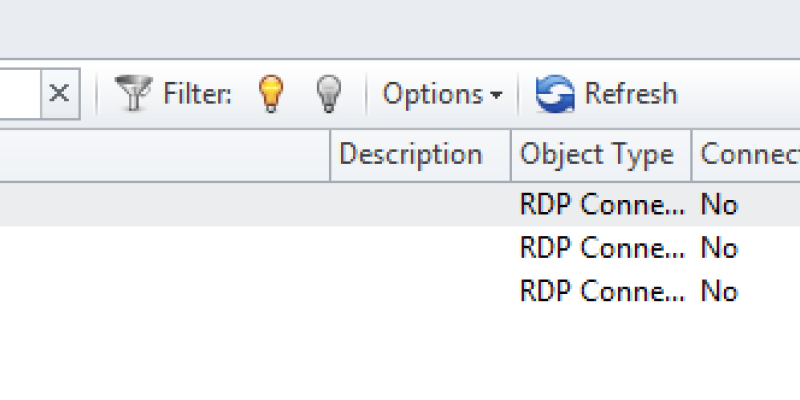The height and width of the screenshot is (400, 800).
Task: Open the Options dropdown menu
Action: [442, 94]
